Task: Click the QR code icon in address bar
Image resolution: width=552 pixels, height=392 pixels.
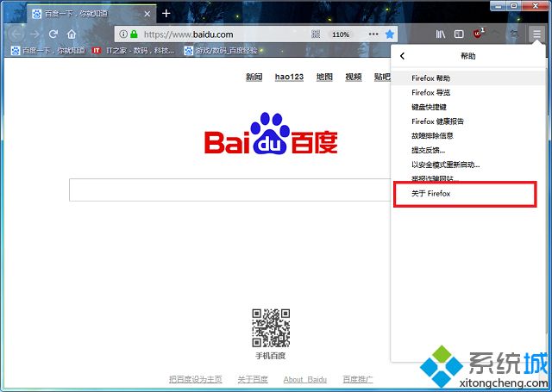Action: 316,34
